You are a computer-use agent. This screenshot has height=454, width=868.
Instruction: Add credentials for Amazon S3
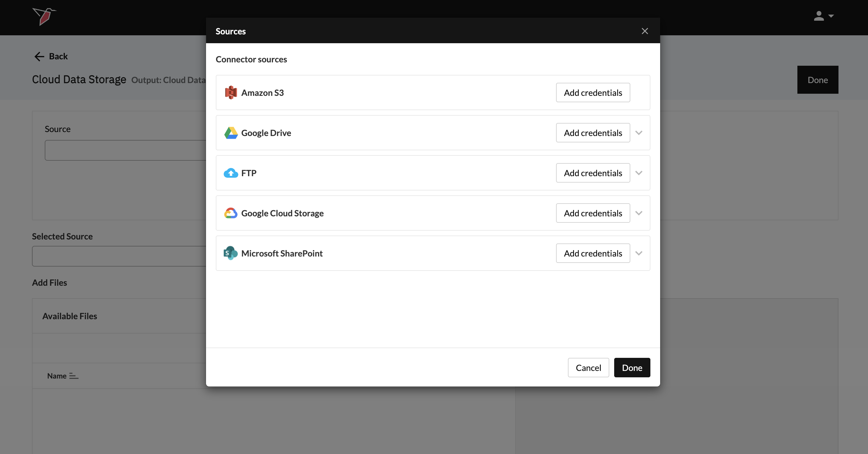pyautogui.click(x=593, y=93)
